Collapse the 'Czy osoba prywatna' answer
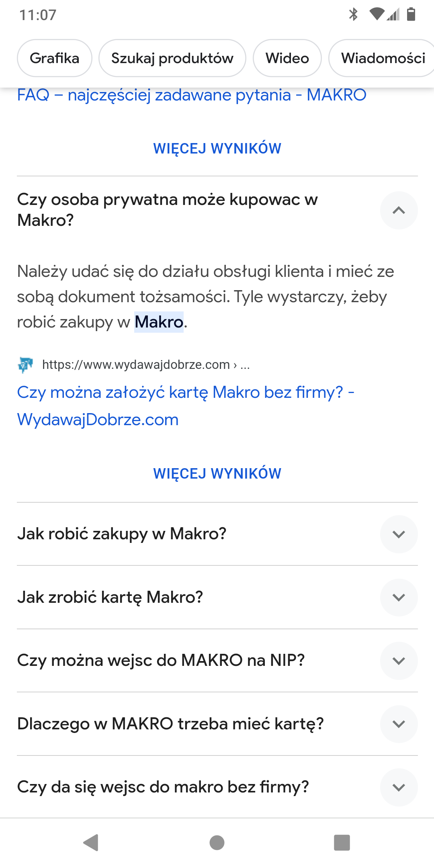 point(399,210)
